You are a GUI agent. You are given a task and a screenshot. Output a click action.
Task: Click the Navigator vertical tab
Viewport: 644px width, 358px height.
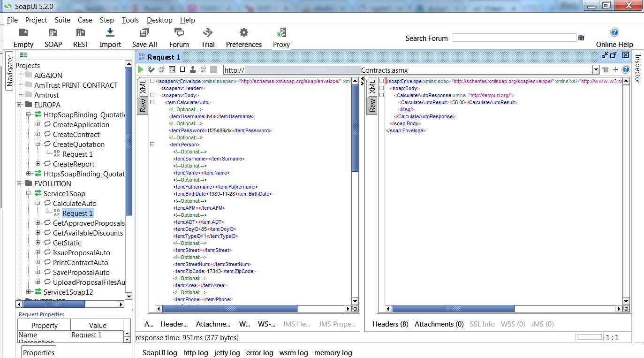[9, 71]
